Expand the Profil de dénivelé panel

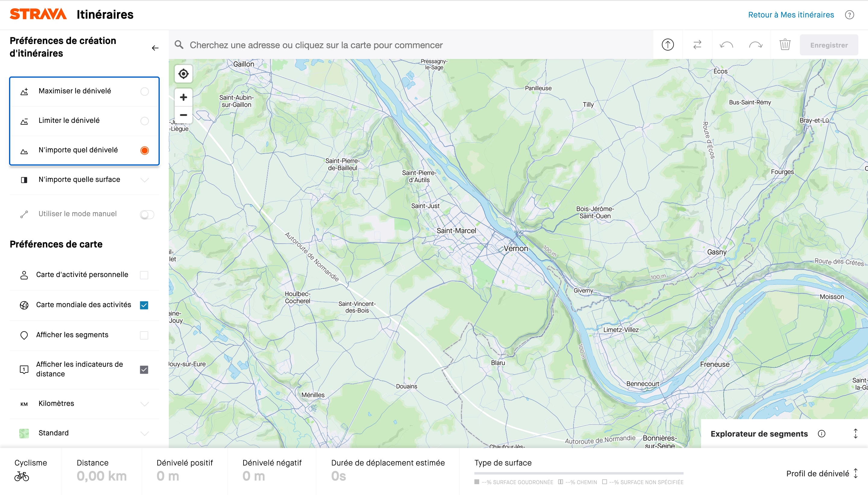click(855, 474)
